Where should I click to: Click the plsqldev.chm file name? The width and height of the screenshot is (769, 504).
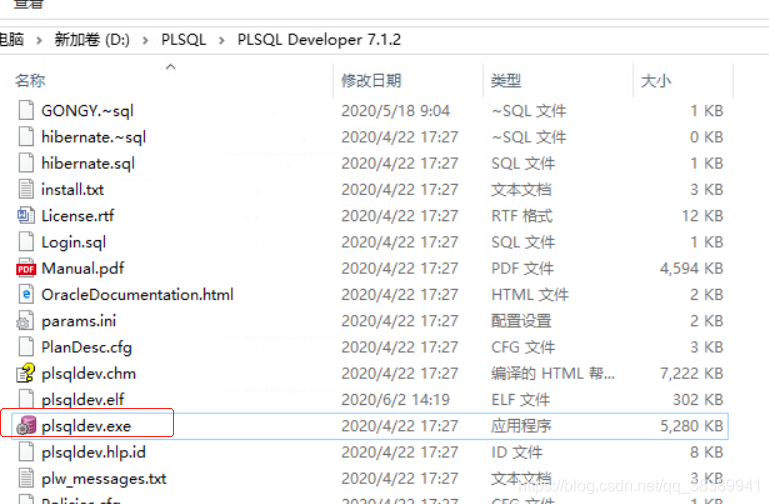89,374
